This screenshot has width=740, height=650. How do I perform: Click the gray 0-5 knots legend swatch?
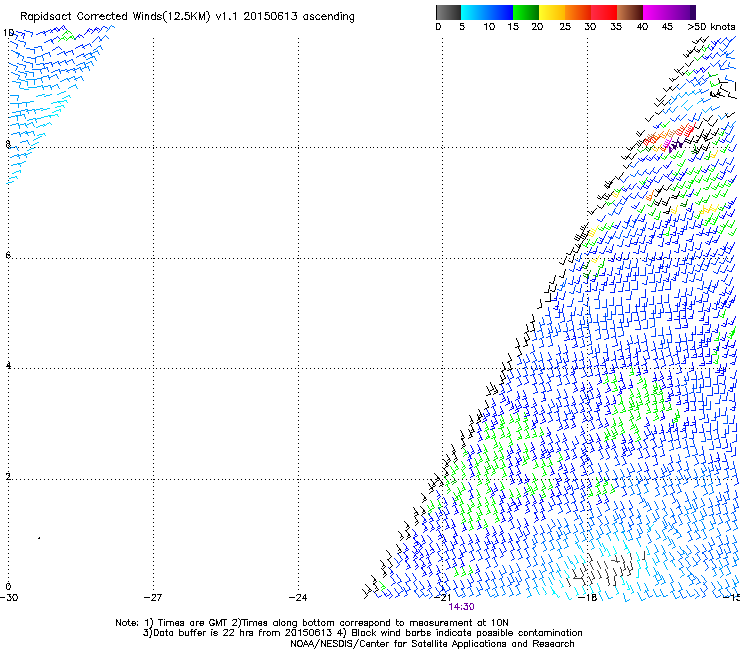(448, 12)
